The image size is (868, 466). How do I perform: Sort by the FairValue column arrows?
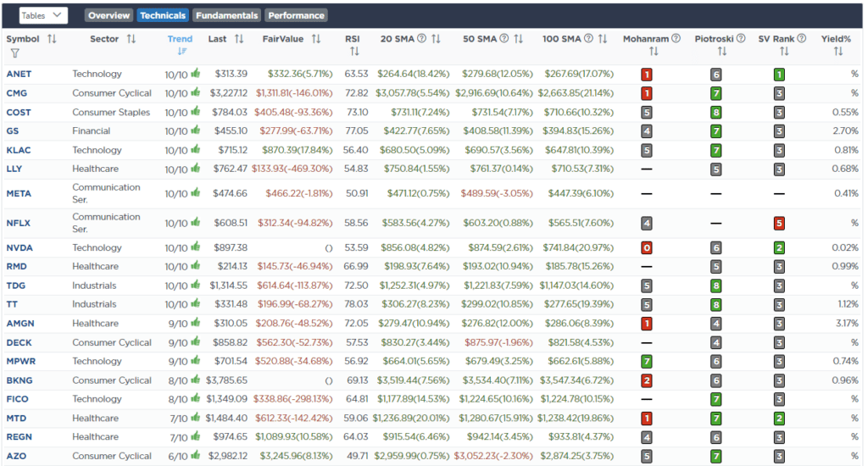(316, 39)
